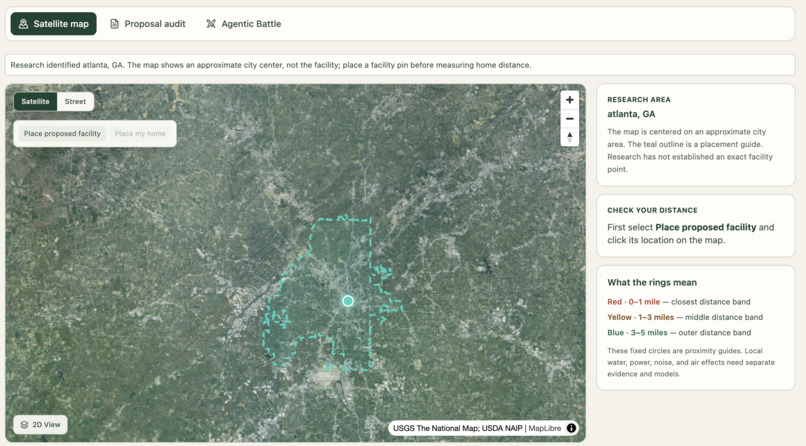The image size is (806, 446).
Task: Zoom in on the map
Action: point(570,100)
